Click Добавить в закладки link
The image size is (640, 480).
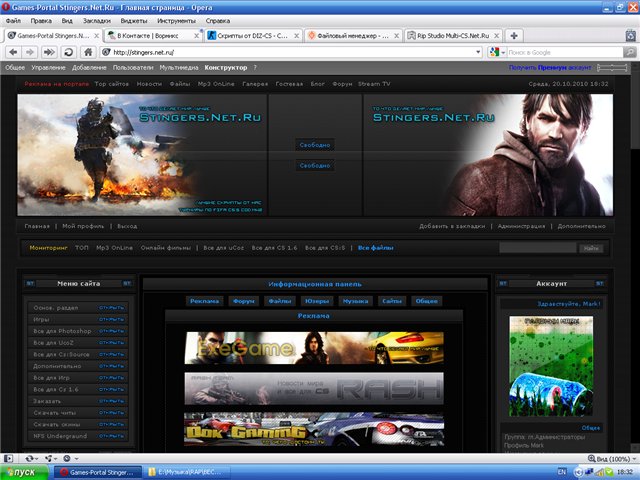point(452,226)
